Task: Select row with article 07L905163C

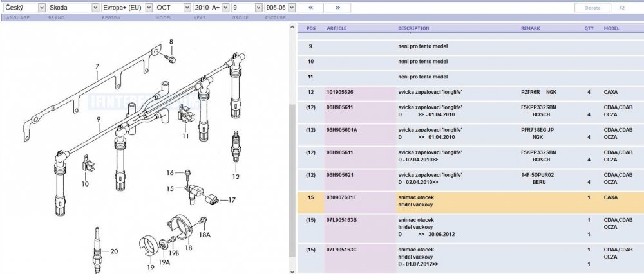Action: click(x=471, y=257)
